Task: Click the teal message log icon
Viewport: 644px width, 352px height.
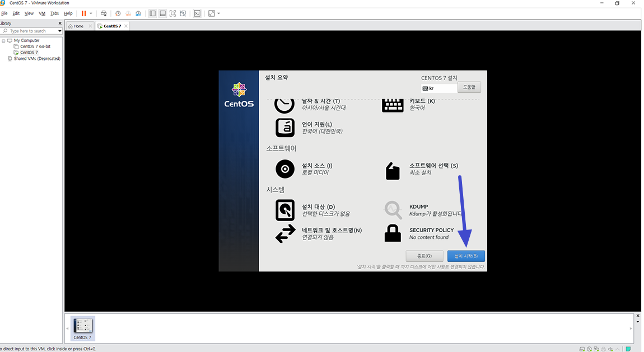Action: click(x=628, y=349)
